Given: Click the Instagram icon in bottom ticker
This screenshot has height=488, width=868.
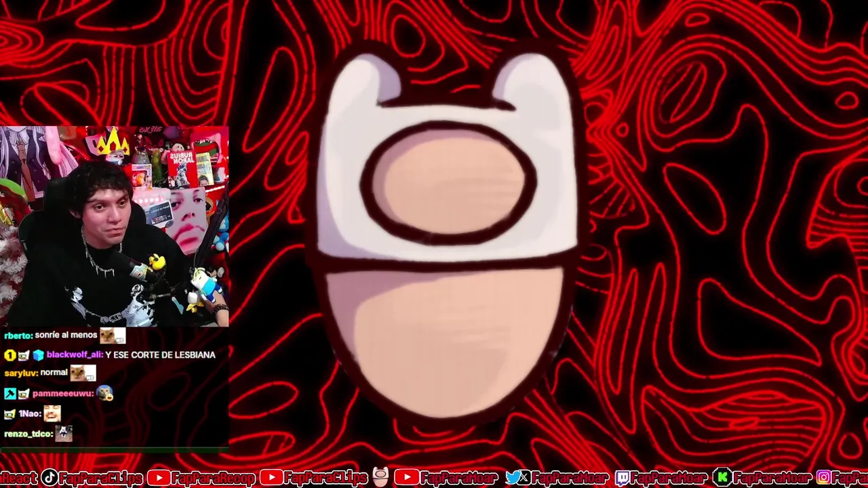Looking at the screenshot, I should [x=824, y=478].
